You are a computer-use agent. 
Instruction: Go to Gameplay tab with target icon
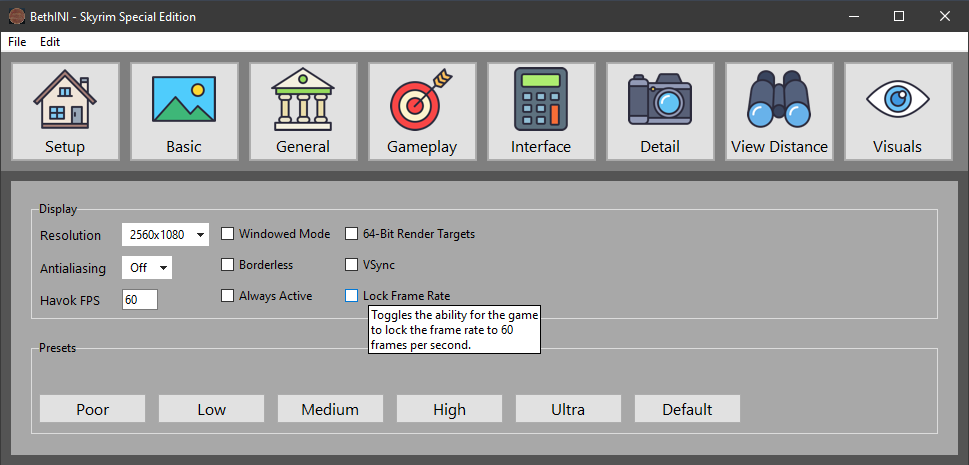(422, 111)
